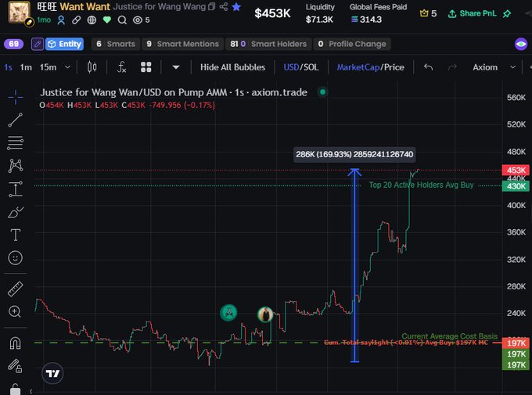Click the green pin icon
The image size is (532, 395).
507,13
